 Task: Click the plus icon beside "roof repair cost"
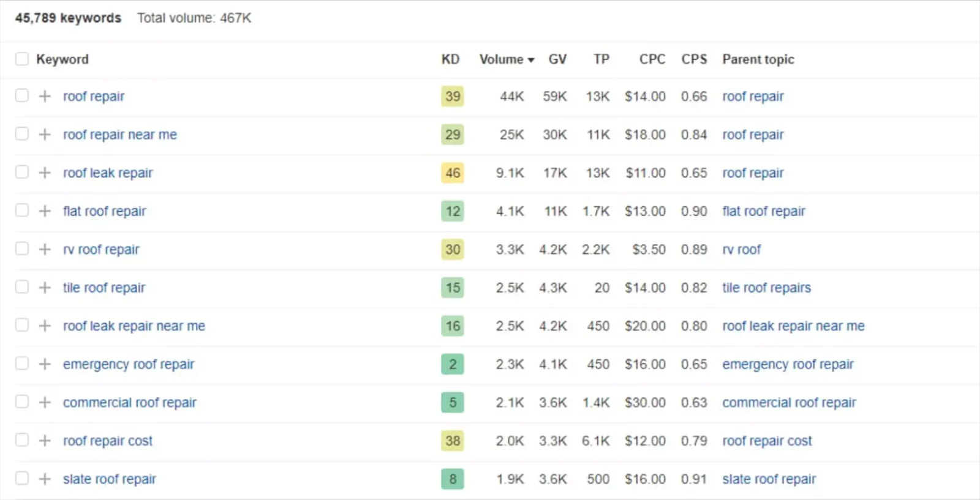pyautogui.click(x=44, y=440)
